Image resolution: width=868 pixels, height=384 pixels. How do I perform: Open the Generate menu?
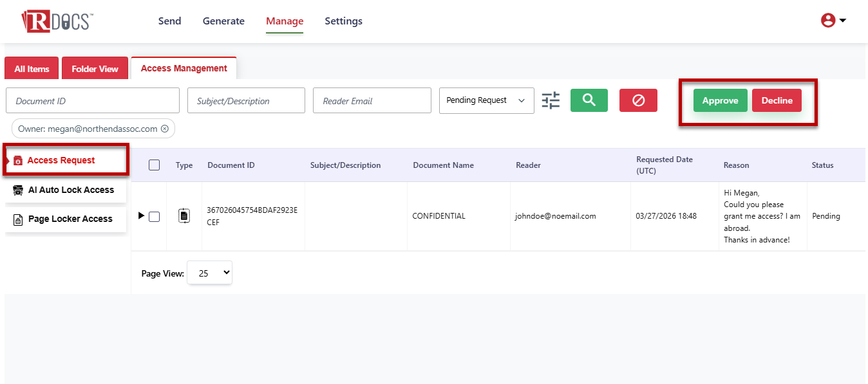[223, 21]
